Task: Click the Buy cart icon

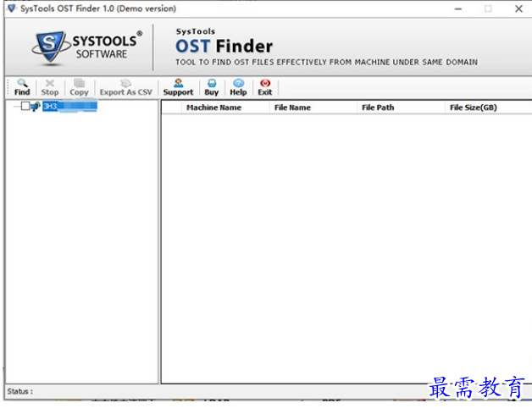Action: click(x=212, y=87)
